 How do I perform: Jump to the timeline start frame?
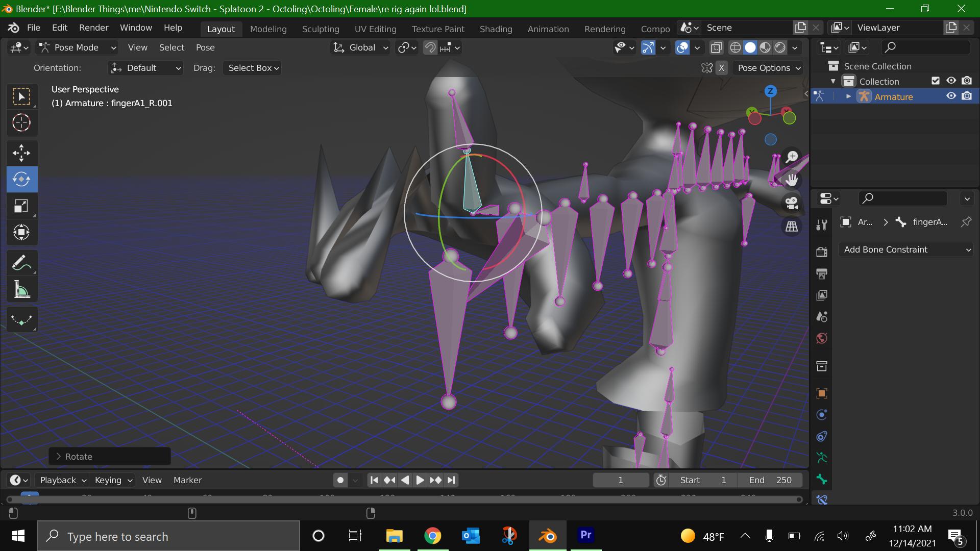click(x=374, y=480)
